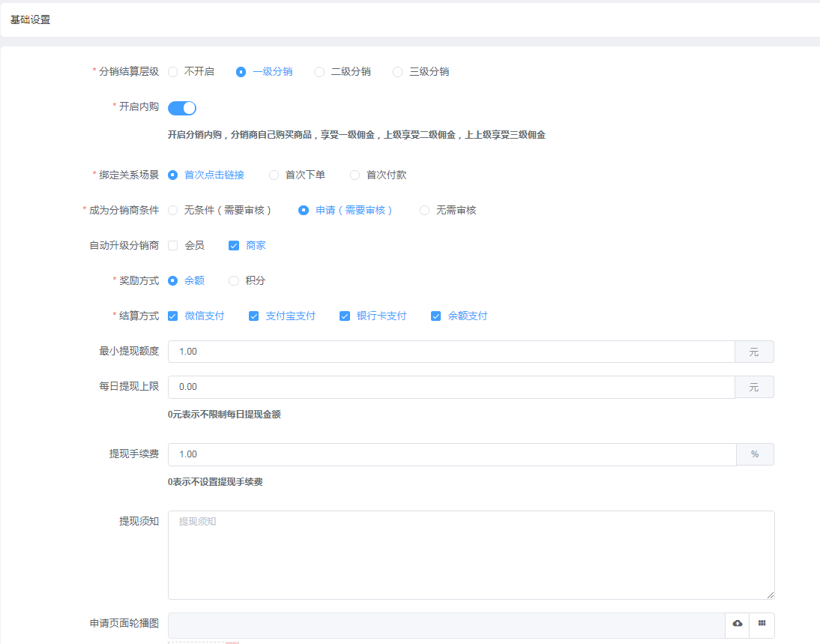
Task: Click the 最小提现额度 input field
Action: click(x=450, y=352)
